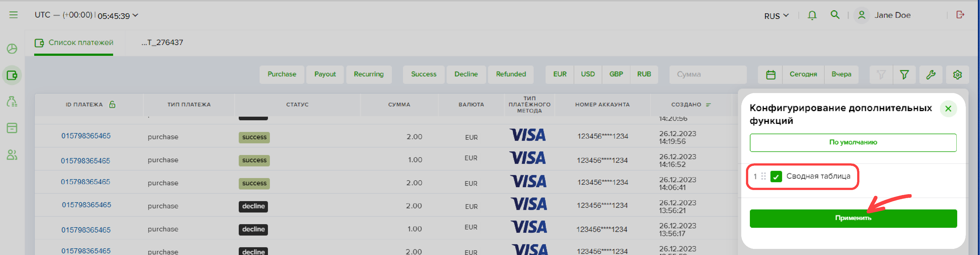Click the СУММА column header
The width and height of the screenshot is (980, 255).
point(399,104)
